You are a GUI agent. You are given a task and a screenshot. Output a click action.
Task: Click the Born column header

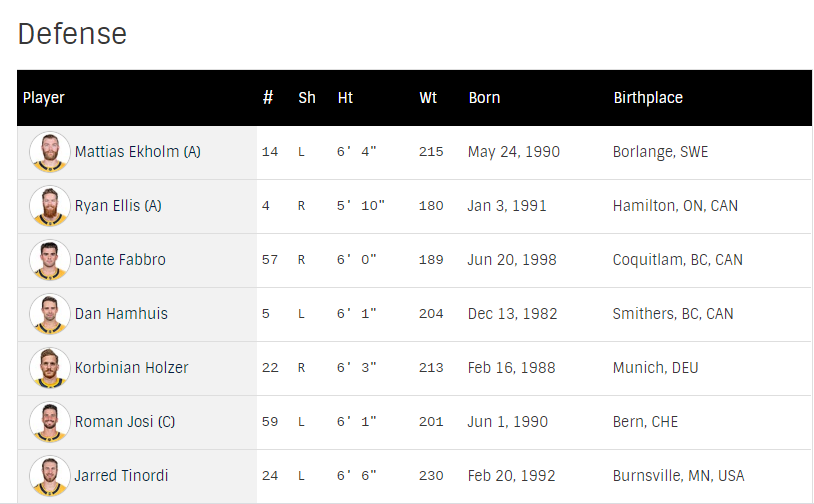[484, 98]
